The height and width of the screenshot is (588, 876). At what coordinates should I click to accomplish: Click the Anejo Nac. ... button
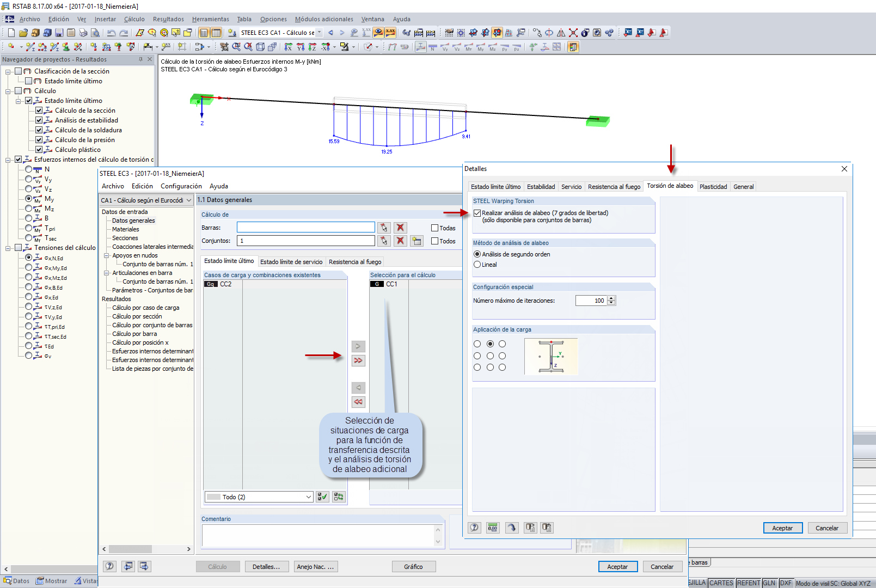coord(315,567)
